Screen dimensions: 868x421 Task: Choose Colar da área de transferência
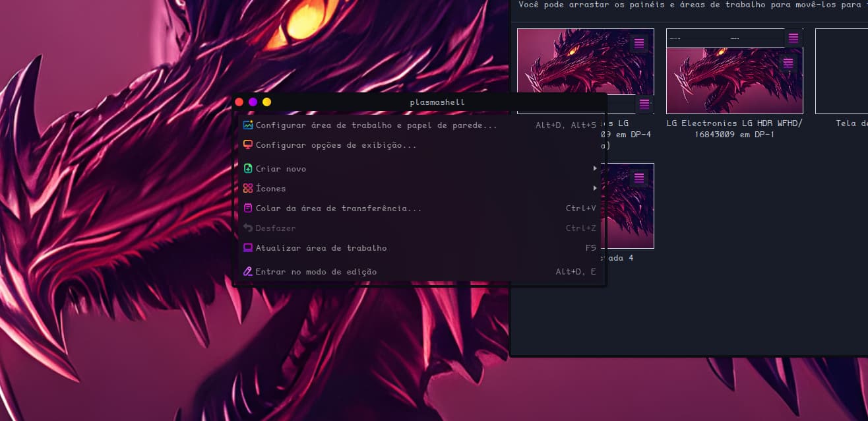click(x=419, y=209)
